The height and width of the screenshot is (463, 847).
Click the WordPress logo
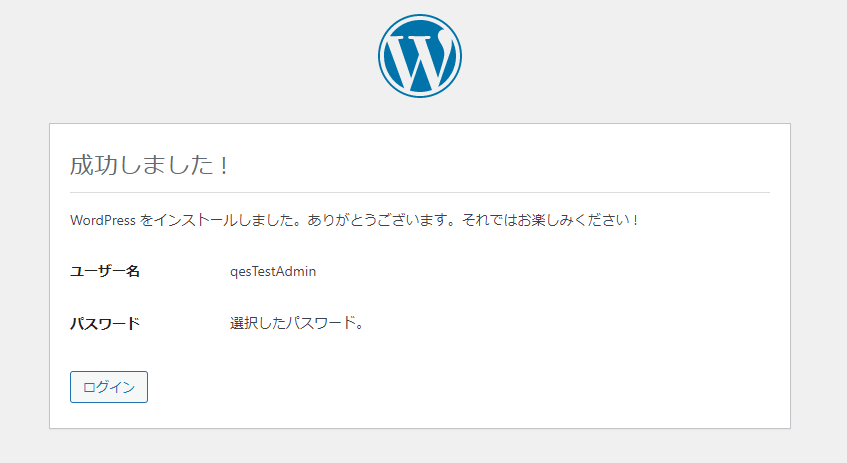tap(420, 56)
